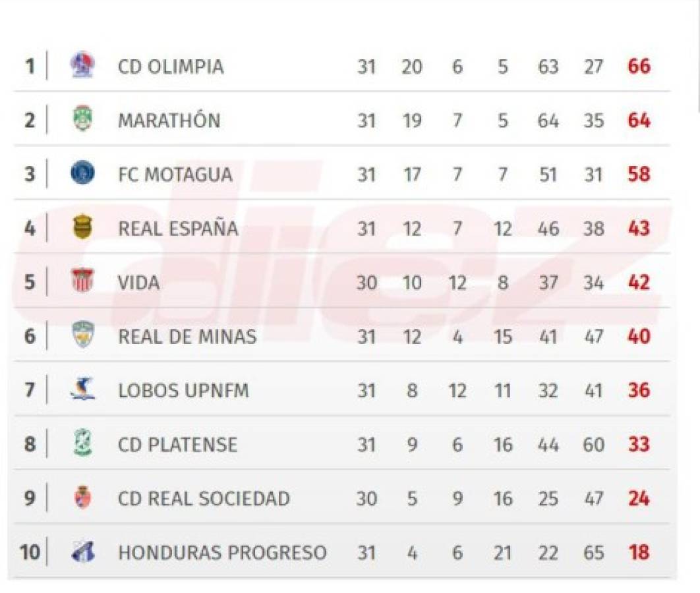Select the HONDURAS PROGRESO team name

[222, 552]
